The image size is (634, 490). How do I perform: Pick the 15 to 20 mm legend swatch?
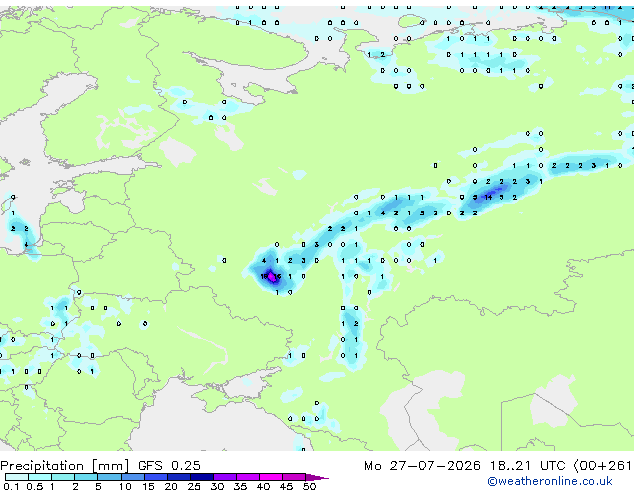155,477
